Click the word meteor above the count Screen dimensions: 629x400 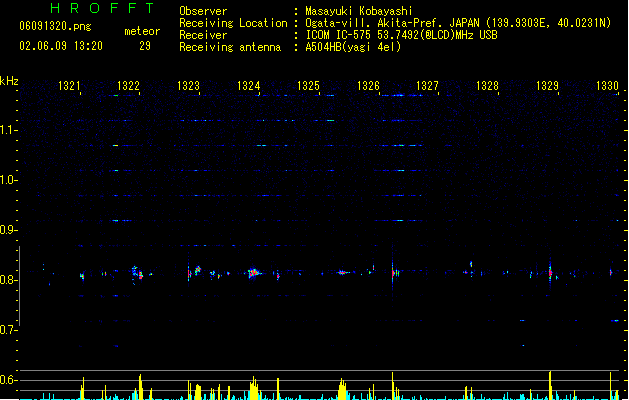142,31
